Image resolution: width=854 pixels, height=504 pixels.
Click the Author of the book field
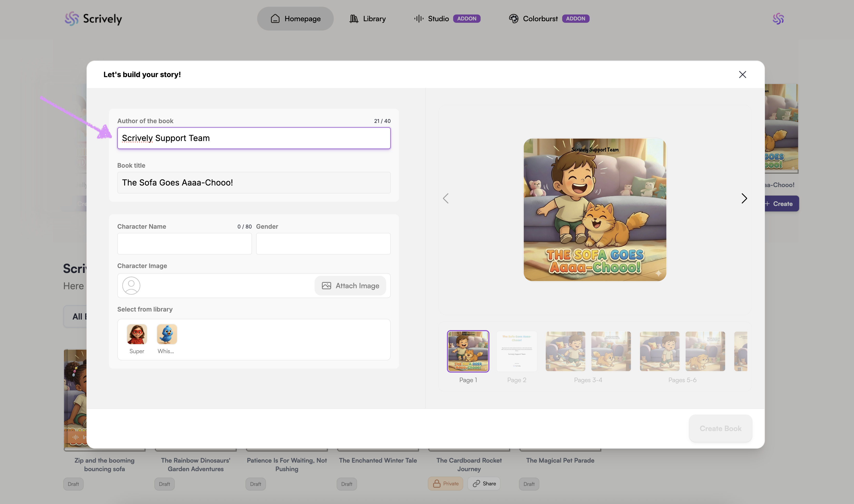click(x=254, y=138)
